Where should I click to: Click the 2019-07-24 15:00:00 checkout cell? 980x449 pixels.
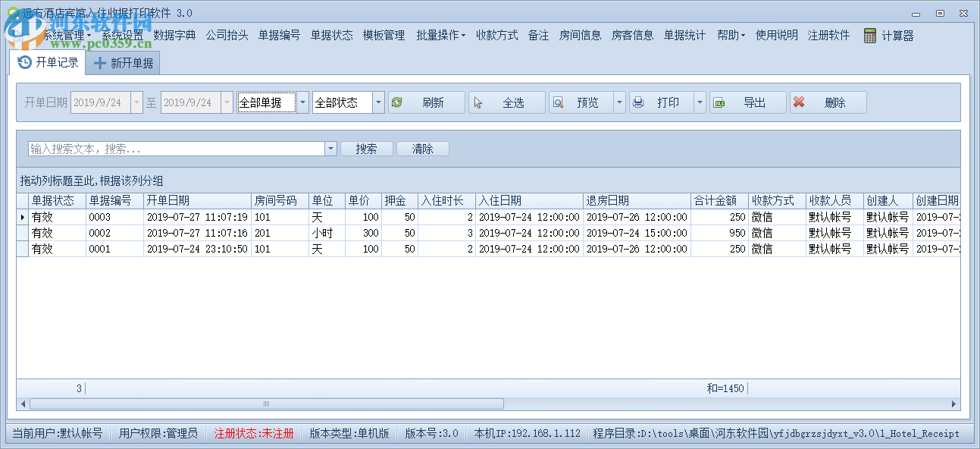pyautogui.click(x=637, y=233)
